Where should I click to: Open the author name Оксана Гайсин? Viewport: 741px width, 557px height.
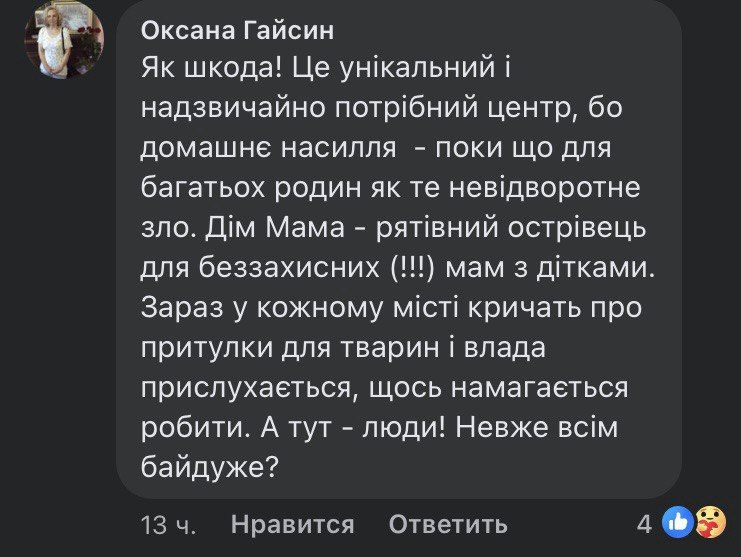(x=238, y=30)
